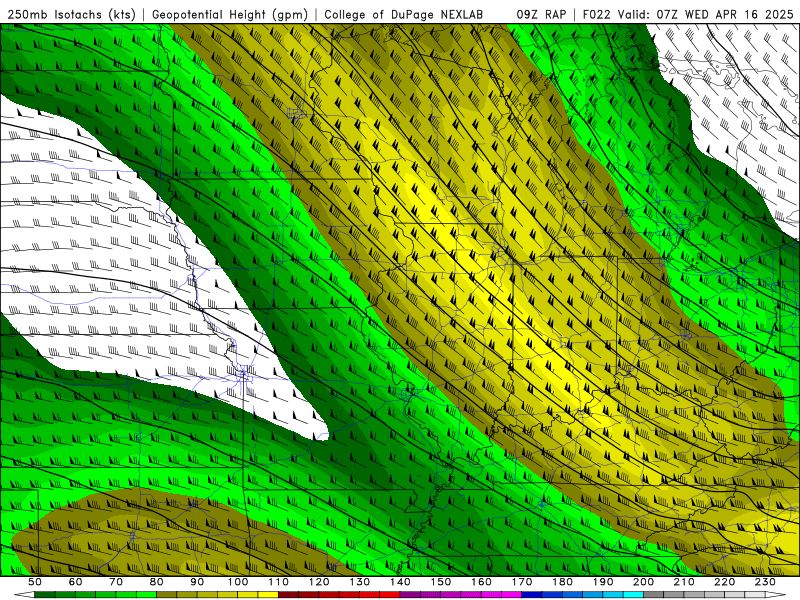Click the "Valid: 07Z WED APR 16 2025" text

pos(706,14)
